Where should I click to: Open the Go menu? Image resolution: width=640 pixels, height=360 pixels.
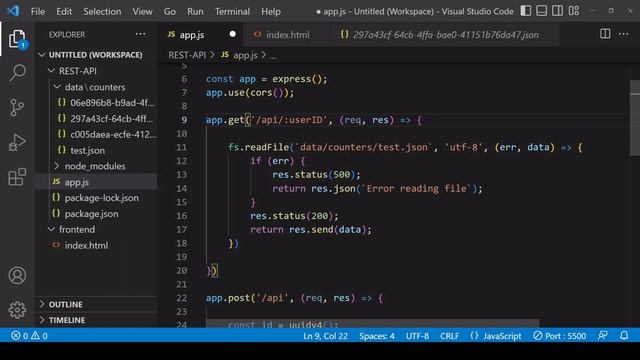(170, 11)
